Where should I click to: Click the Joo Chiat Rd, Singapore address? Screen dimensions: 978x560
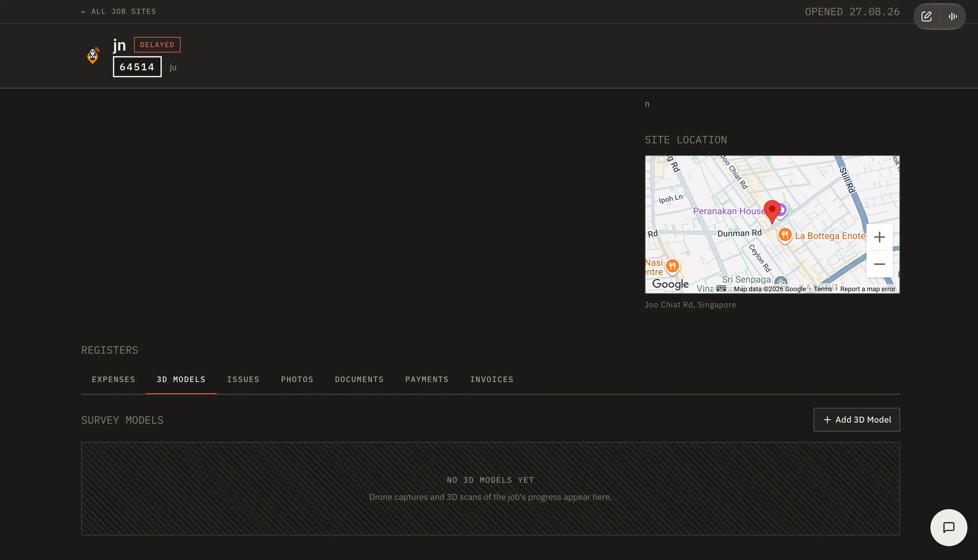690,305
